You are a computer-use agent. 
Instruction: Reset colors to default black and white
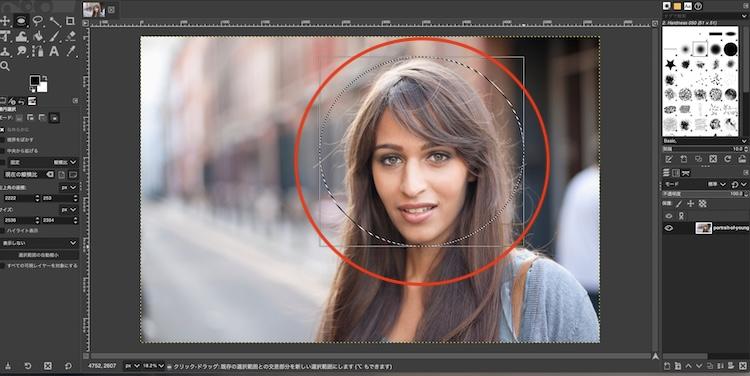[32, 89]
